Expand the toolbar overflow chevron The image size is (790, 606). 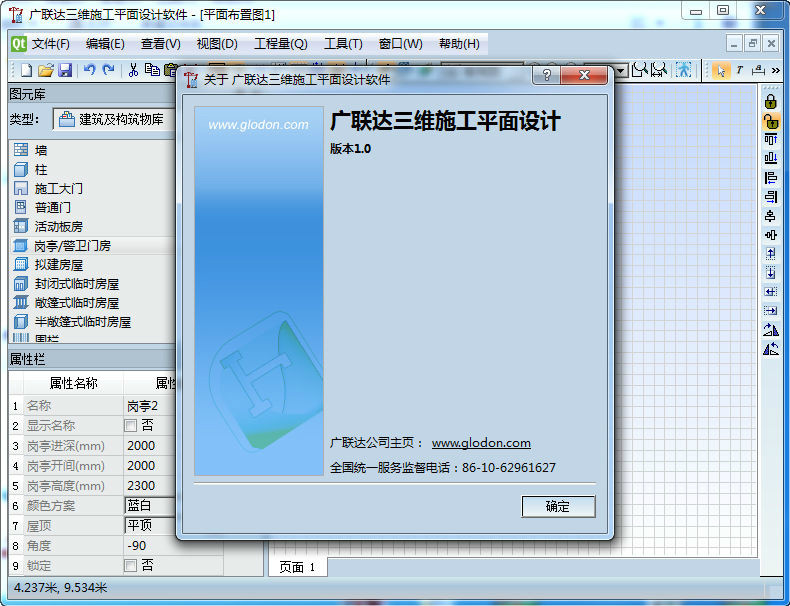(x=775, y=71)
